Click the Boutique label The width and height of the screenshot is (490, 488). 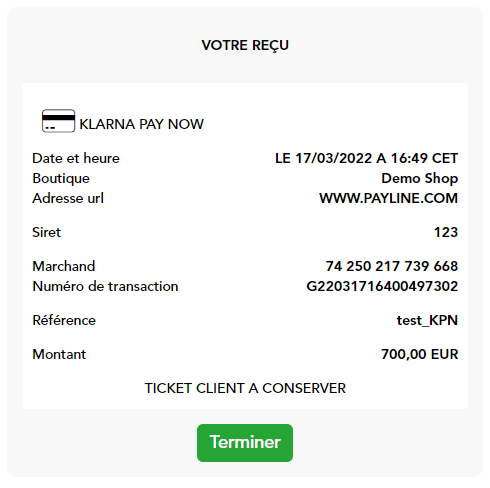(x=61, y=178)
